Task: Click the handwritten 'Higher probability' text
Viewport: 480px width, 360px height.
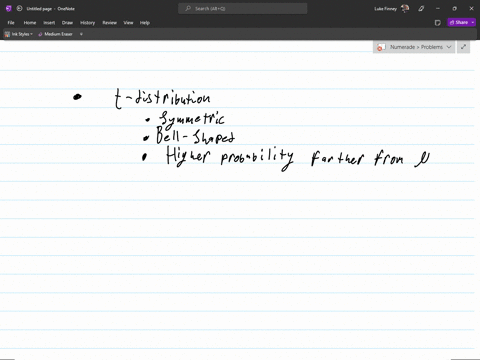Action: (230, 158)
